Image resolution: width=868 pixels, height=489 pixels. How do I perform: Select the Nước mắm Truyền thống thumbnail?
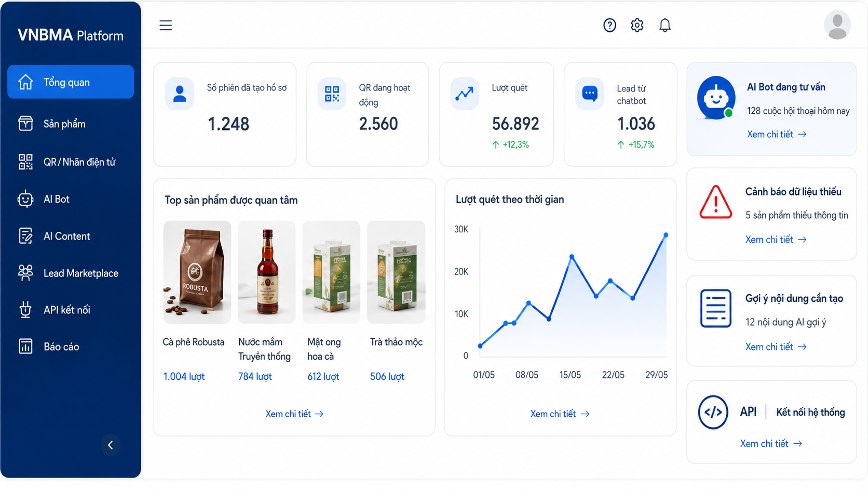click(266, 272)
